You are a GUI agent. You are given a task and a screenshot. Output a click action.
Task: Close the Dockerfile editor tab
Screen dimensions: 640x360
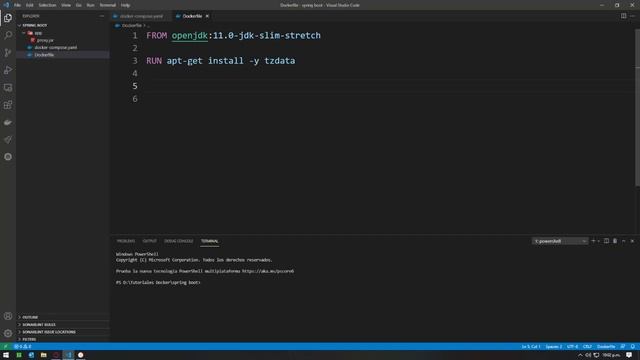207,16
